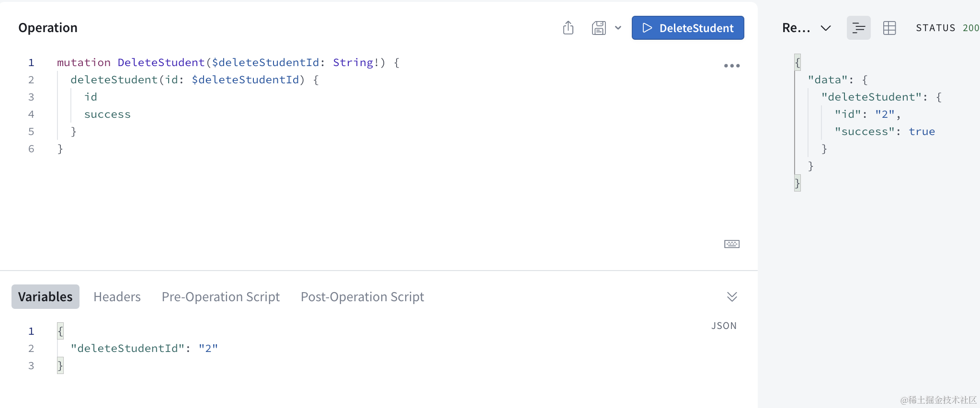
Task: Run the DeleteStudent mutation
Action: [x=687, y=28]
